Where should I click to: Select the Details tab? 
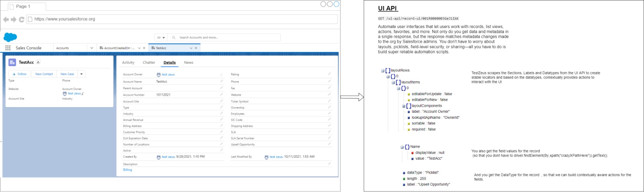(x=169, y=63)
